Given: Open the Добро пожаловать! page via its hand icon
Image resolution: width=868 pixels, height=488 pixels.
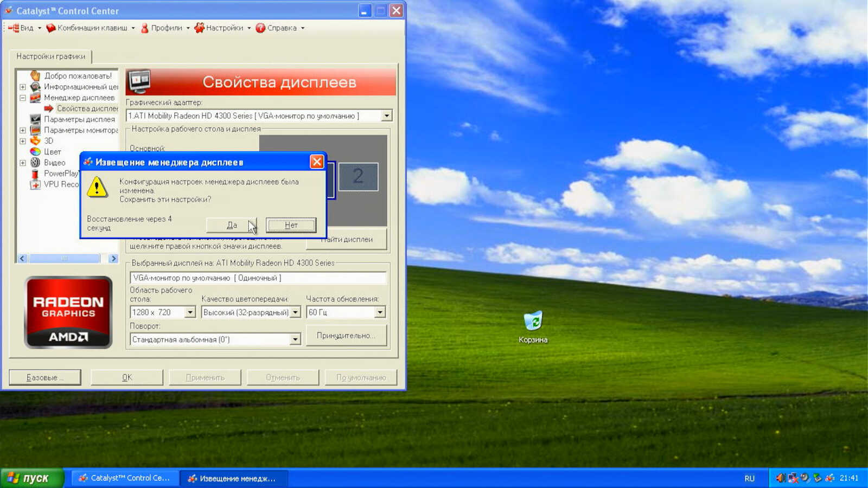Looking at the screenshot, I should tap(35, 76).
